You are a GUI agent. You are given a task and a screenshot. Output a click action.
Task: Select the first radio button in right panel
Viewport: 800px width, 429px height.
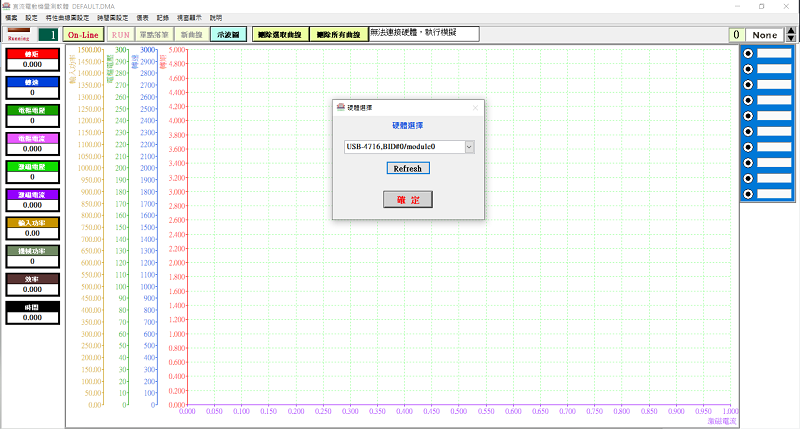(749, 53)
